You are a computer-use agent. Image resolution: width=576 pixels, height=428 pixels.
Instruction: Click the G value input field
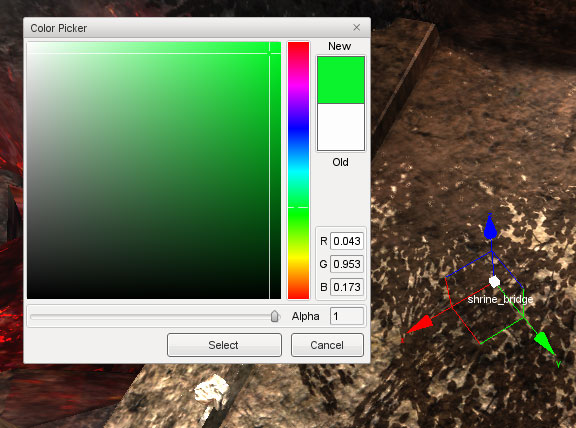(x=347, y=264)
